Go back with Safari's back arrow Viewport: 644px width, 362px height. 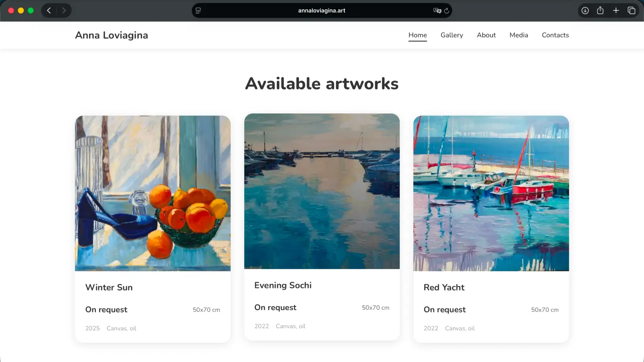(49, 10)
